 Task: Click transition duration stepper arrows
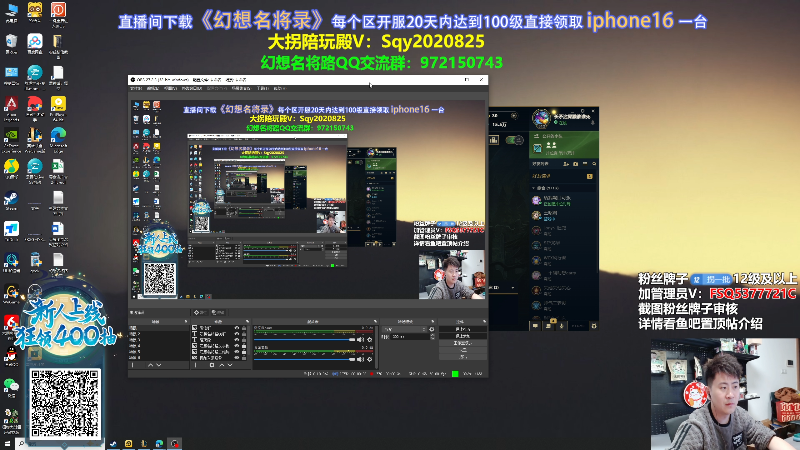(x=433, y=337)
